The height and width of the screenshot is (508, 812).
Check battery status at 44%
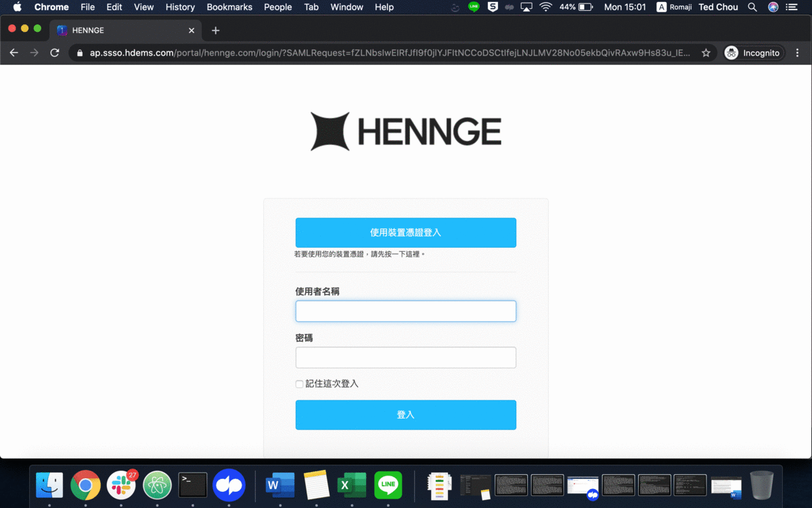(x=576, y=7)
